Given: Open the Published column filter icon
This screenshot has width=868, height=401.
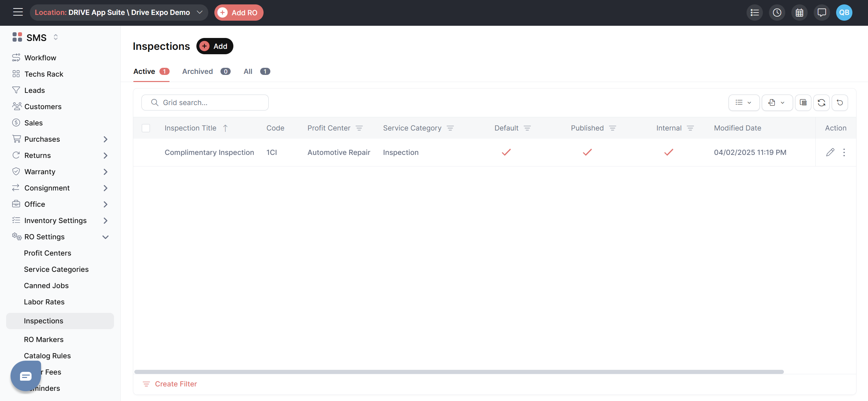Looking at the screenshot, I should (612, 128).
